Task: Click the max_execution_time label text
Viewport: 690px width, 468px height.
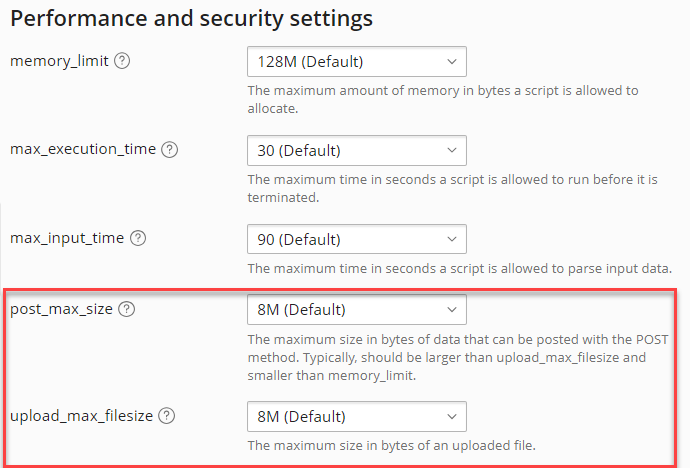Action: tap(83, 150)
